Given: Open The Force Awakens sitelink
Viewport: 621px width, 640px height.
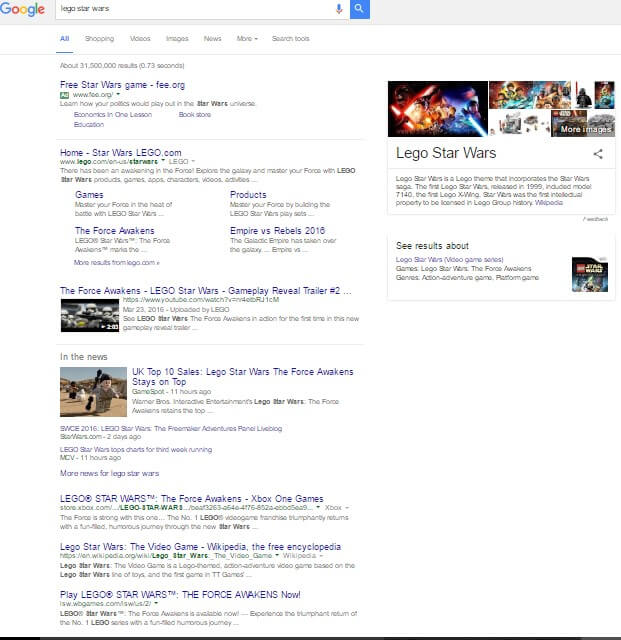Looking at the screenshot, I should coord(114,231).
